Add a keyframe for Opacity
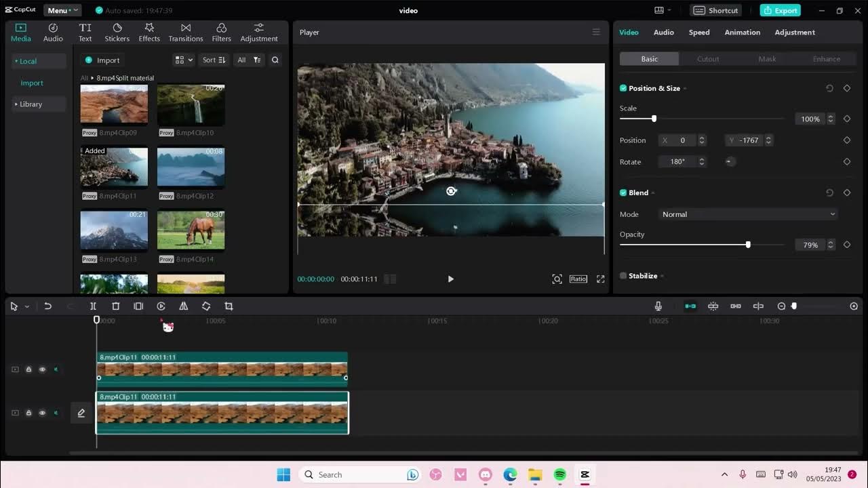 pyautogui.click(x=847, y=245)
